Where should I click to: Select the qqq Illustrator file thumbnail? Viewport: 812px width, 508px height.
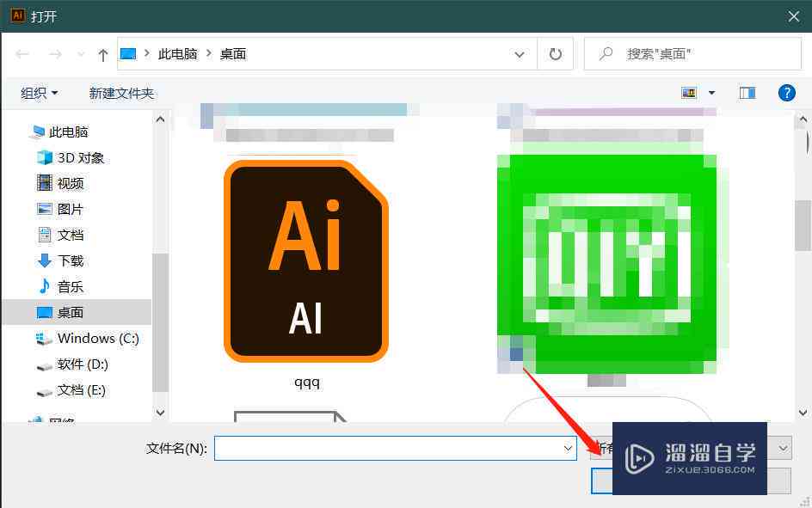(x=306, y=261)
